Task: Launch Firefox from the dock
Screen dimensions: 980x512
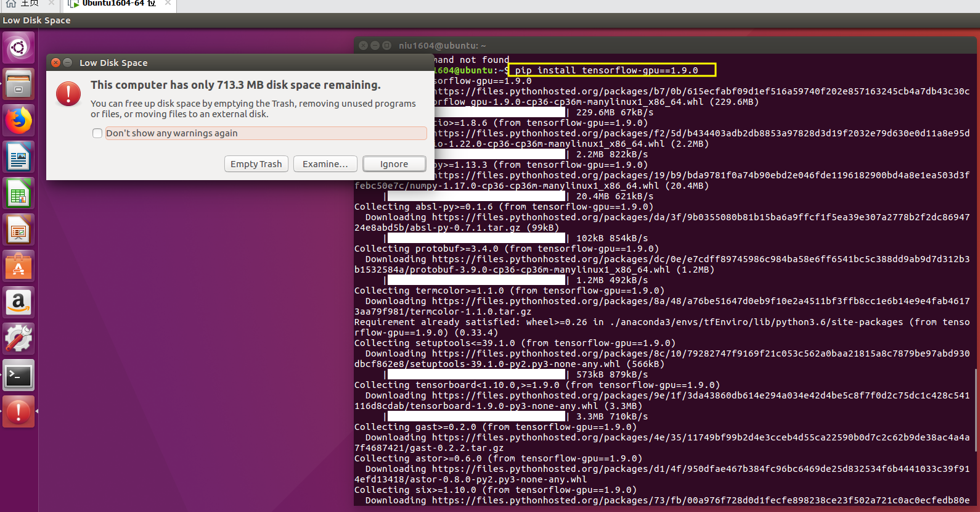Action: [x=18, y=120]
